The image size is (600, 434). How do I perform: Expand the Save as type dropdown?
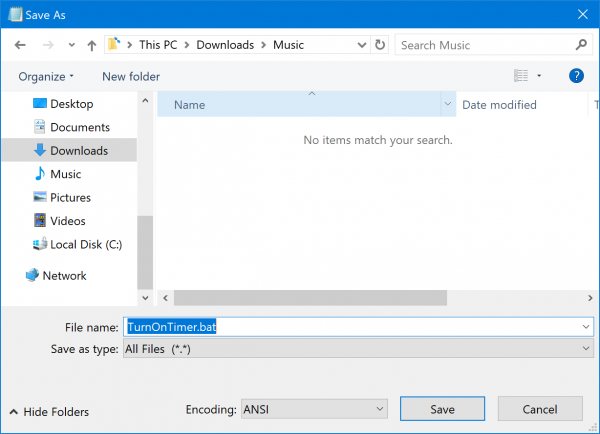356,348
